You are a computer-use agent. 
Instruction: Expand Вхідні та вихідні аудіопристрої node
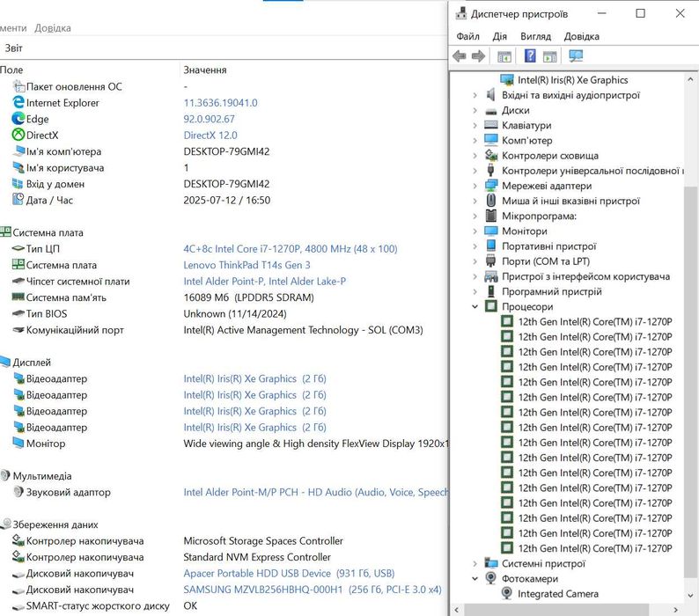(475, 95)
